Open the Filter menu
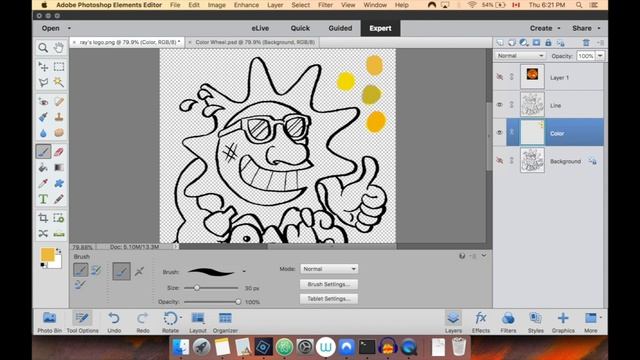Screen dimensions: 640x360 pos(325,5)
